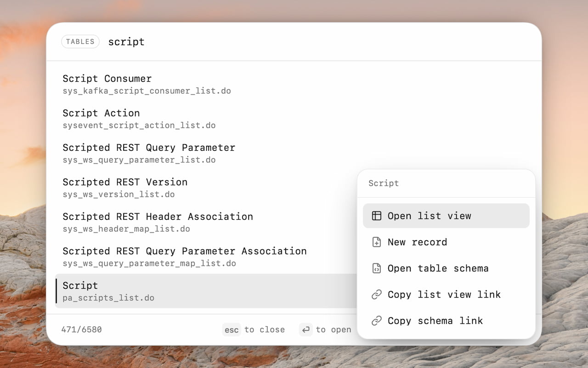This screenshot has height=368, width=588.
Task: Click the TABLES filter badge
Action: pyautogui.click(x=80, y=41)
